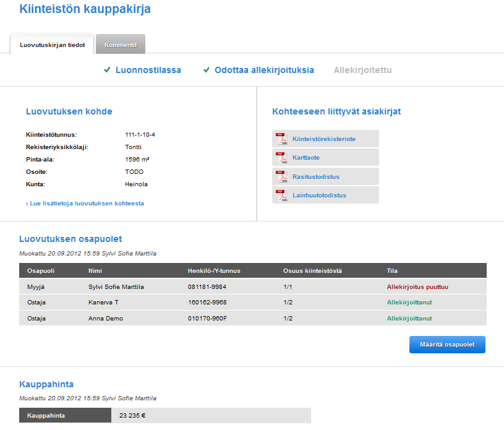The height and width of the screenshot is (430, 504).
Task: Switch to the Kommentit tab
Action: click(121, 45)
